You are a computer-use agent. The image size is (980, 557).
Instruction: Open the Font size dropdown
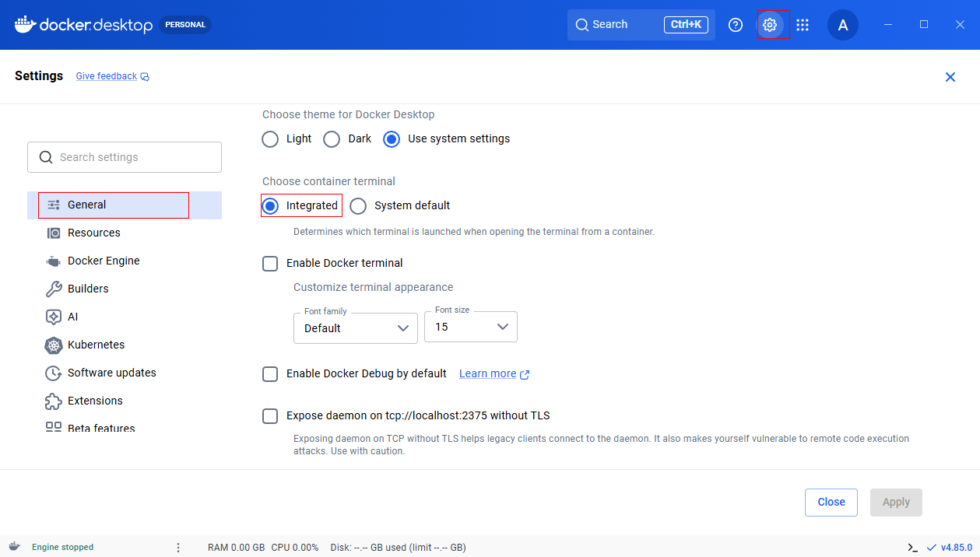pyautogui.click(x=471, y=327)
